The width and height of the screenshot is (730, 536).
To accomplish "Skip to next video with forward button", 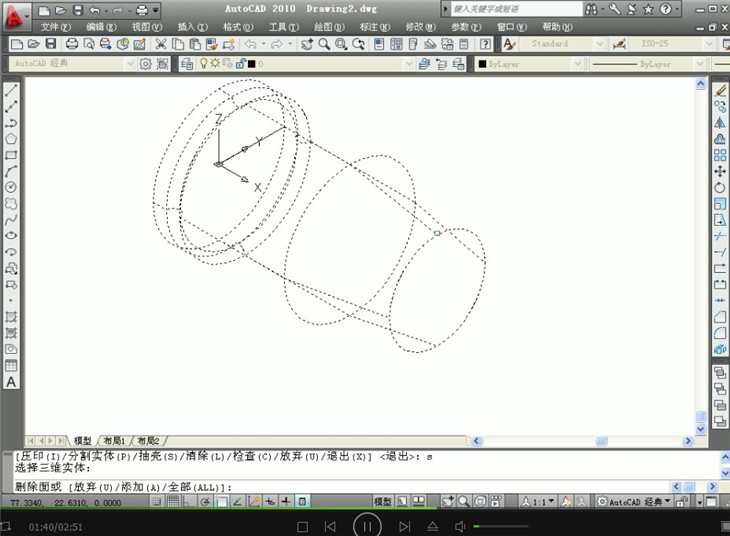I will pyautogui.click(x=405, y=527).
